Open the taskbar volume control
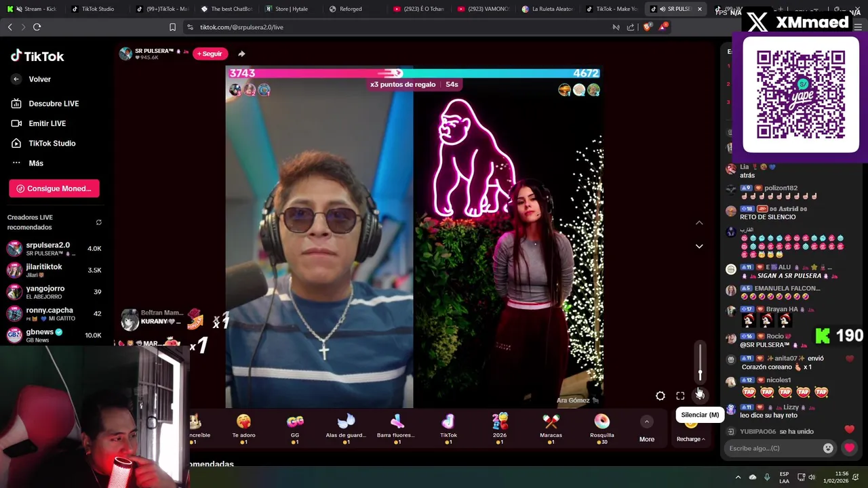Viewport: 868px width, 488px height. click(811, 477)
